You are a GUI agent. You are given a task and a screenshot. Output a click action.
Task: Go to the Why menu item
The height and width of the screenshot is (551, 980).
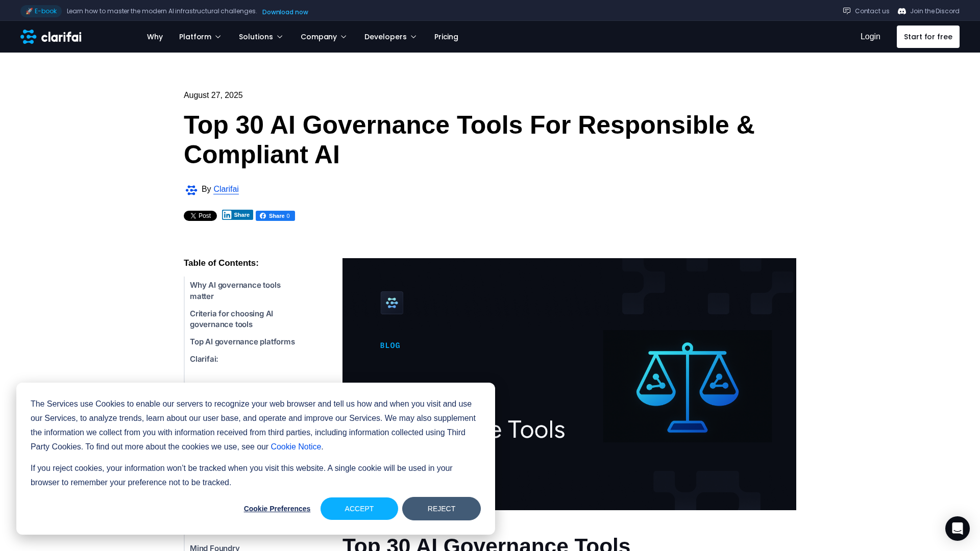155,37
